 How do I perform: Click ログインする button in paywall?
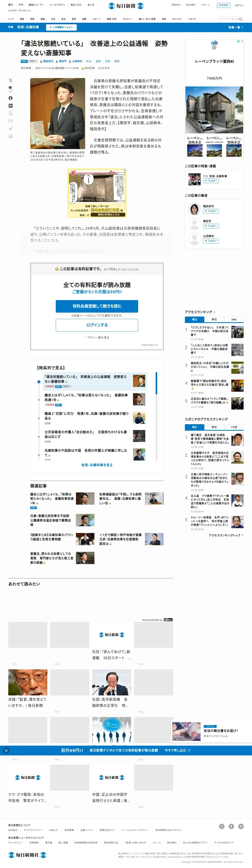(x=97, y=325)
